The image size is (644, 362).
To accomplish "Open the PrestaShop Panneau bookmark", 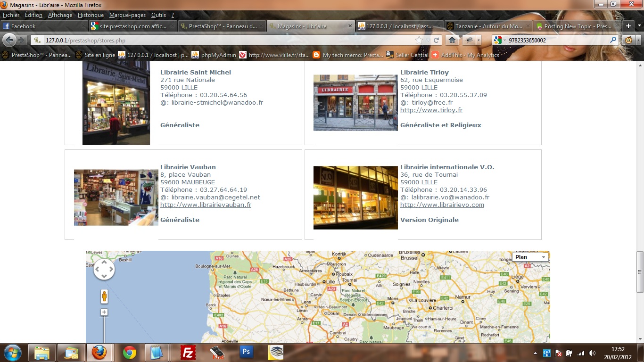I will [37, 55].
